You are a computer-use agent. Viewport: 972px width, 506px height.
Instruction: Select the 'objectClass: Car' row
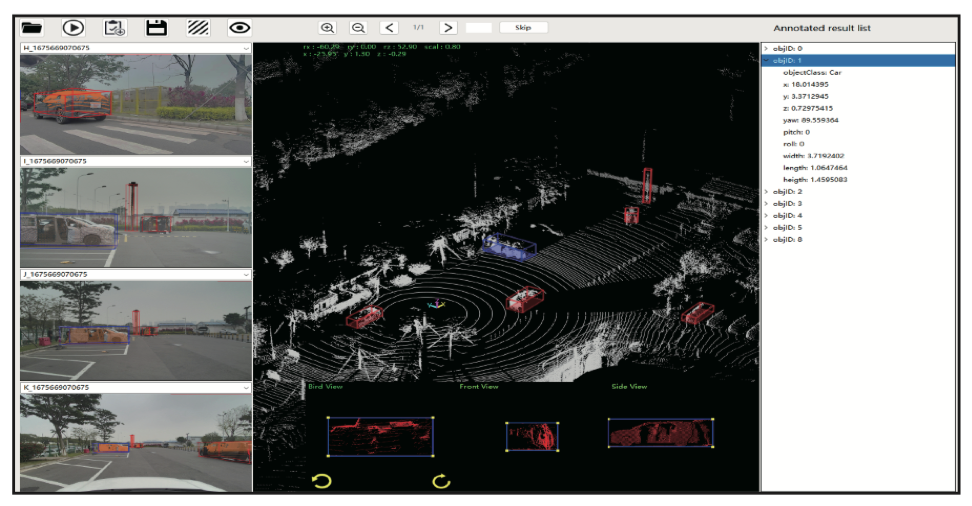coord(812,73)
